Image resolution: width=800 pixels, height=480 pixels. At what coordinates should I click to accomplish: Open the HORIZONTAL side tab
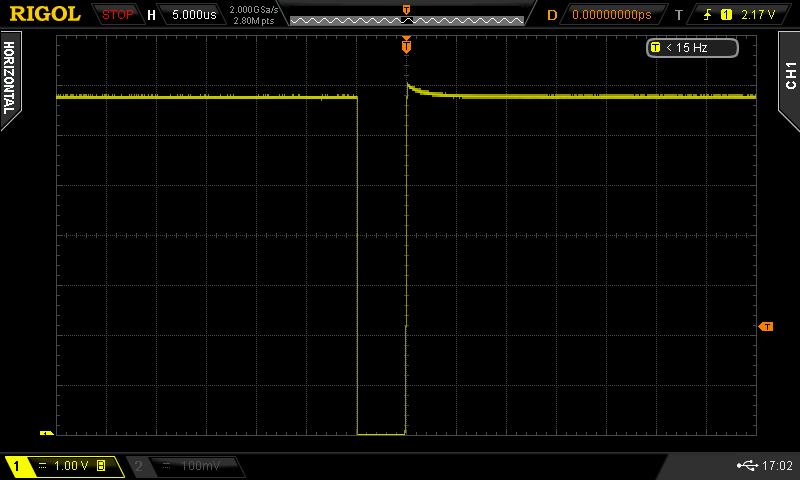click(x=9, y=78)
